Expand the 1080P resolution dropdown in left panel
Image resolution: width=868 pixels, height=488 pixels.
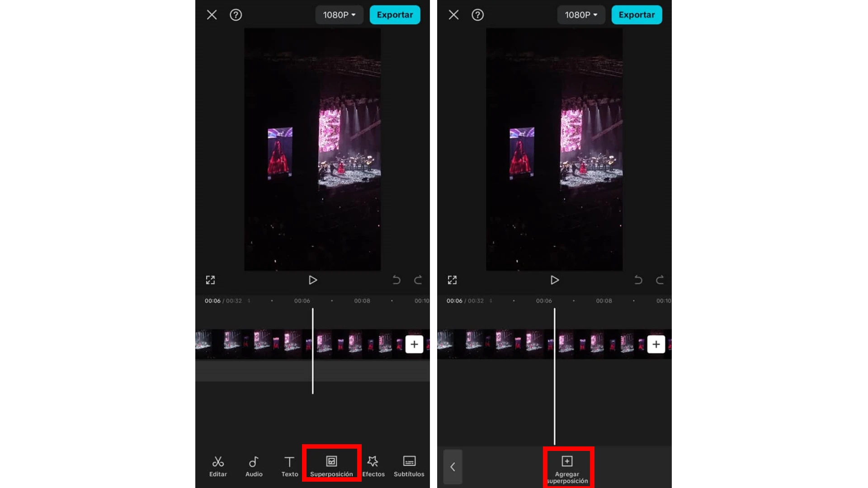click(x=339, y=15)
